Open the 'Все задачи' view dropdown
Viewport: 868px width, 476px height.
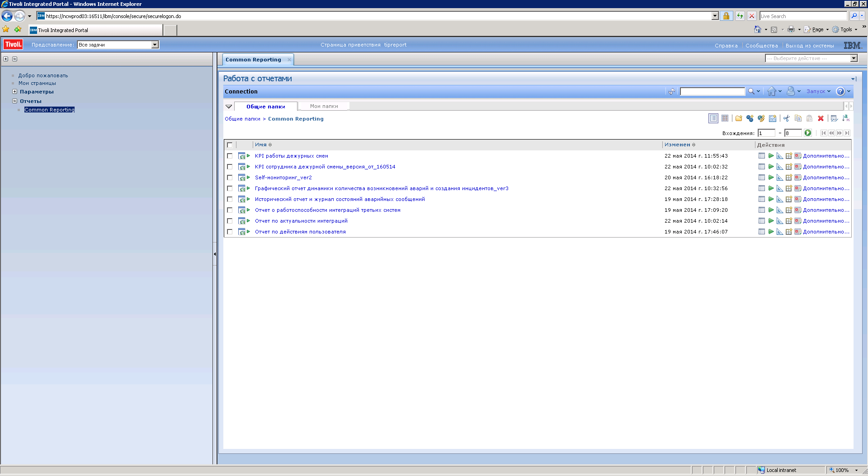(x=118, y=45)
